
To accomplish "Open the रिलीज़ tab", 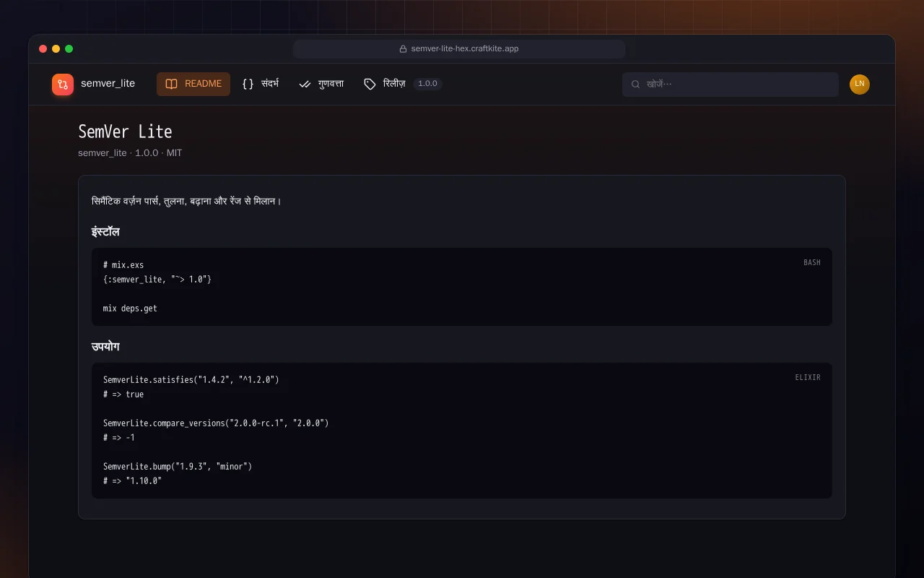I will [x=403, y=84].
